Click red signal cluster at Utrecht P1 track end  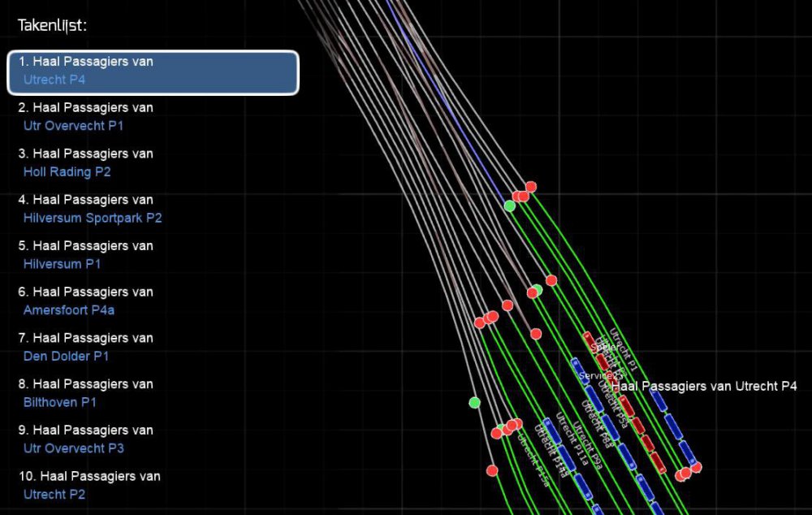coord(689,471)
